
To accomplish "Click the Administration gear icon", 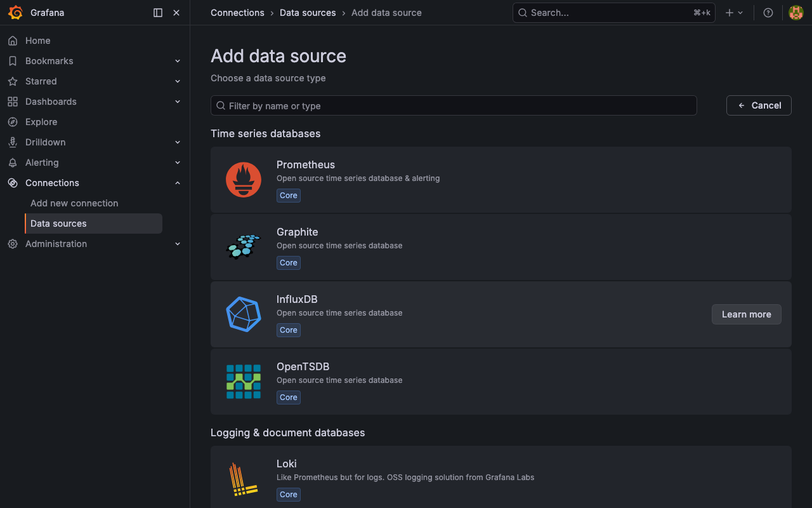I will tap(13, 244).
